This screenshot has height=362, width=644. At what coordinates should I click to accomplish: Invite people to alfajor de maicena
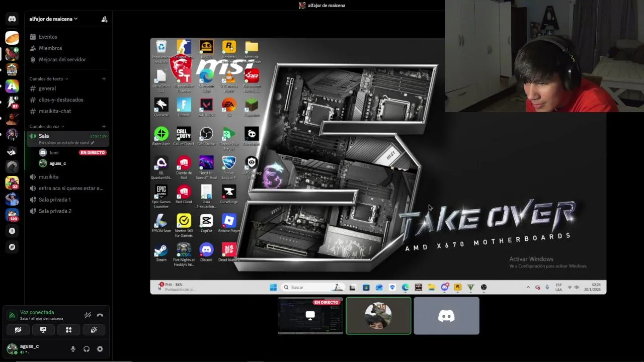[104, 19]
